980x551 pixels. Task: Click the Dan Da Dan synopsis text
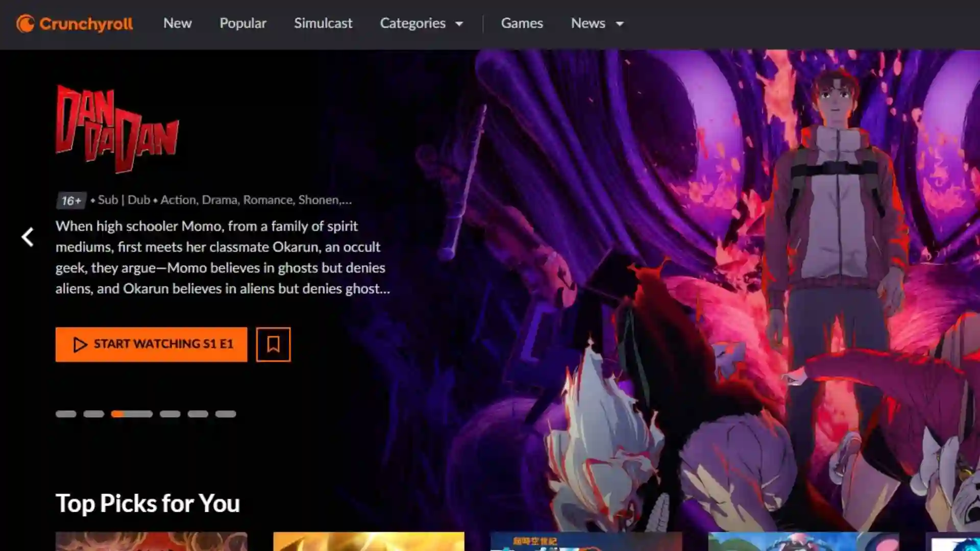(x=223, y=257)
